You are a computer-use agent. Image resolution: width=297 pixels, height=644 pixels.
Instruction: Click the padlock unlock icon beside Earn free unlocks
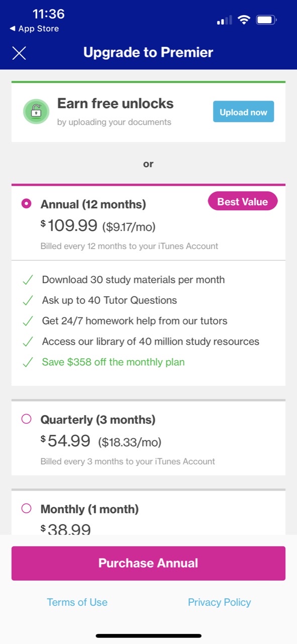[36, 112]
